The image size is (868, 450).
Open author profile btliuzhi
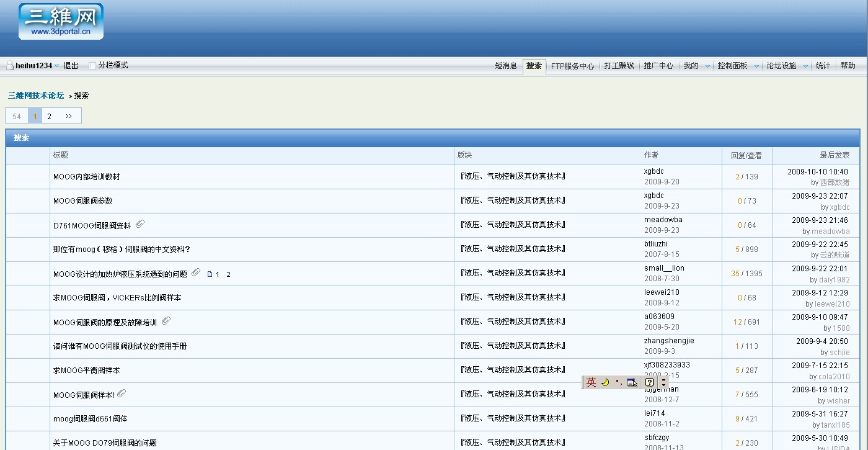click(656, 244)
